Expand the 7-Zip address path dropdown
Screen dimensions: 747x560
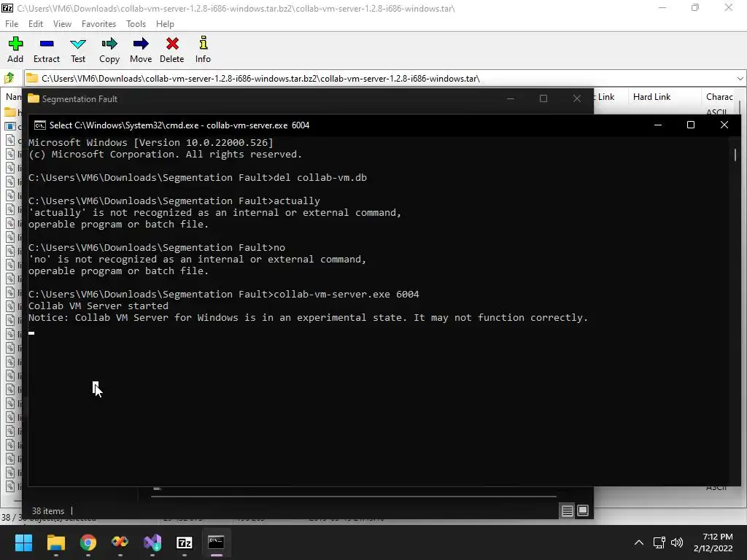click(x=740, y=79)
